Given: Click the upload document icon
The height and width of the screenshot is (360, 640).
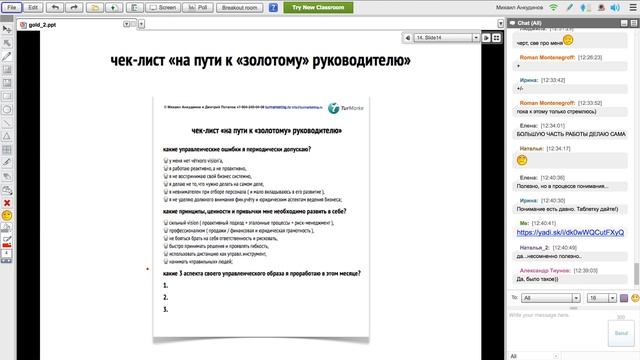Looking at the screenshot, I should pyautogui.click(x=114, y=7).
